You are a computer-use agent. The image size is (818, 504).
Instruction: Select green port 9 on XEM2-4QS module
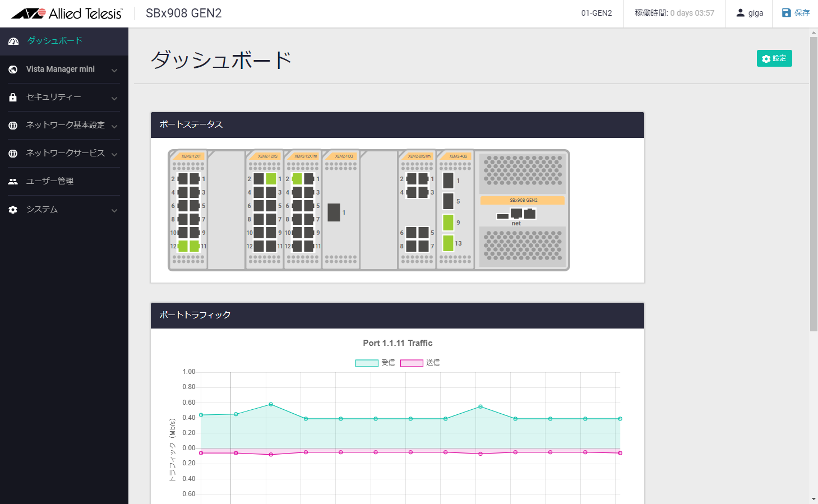448,223
